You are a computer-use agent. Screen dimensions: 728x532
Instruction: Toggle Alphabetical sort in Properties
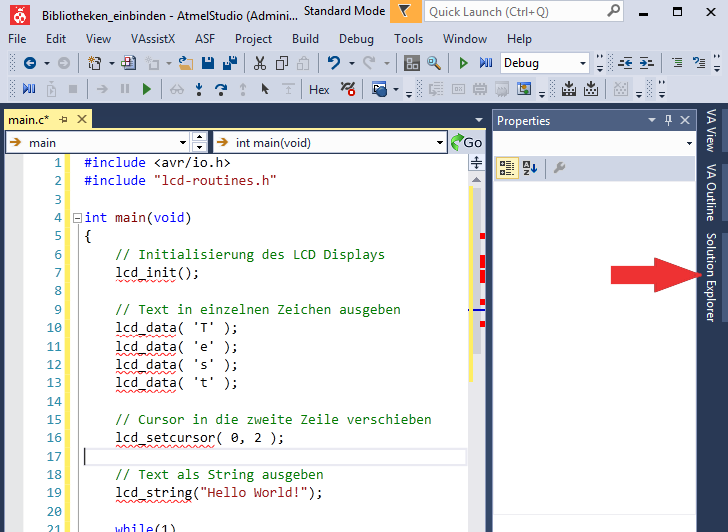[x=530, y=168]
